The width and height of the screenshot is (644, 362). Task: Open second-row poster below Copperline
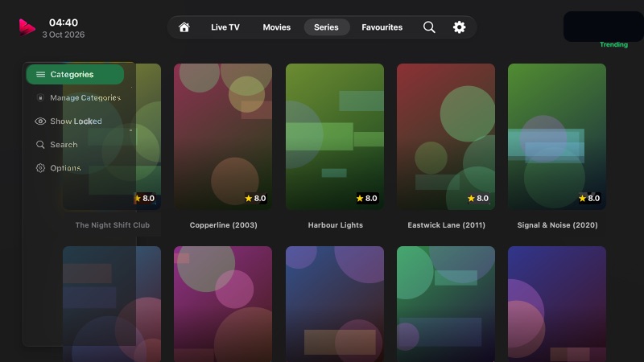tap(223, 304)
